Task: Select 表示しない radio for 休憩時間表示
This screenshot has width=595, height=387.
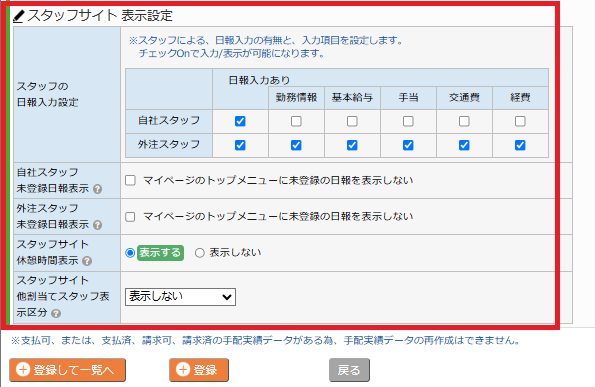Action: click(x=200, y=253)
